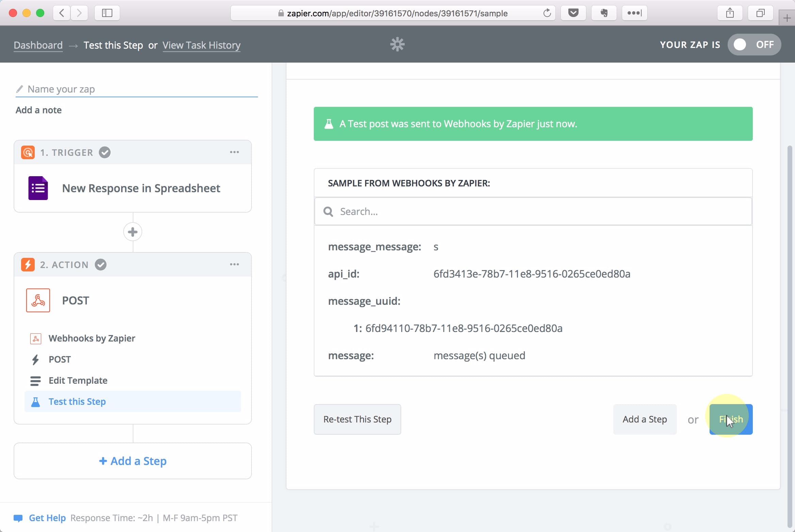
Task: Open the POST action header
Action: (x=133, y=300)
